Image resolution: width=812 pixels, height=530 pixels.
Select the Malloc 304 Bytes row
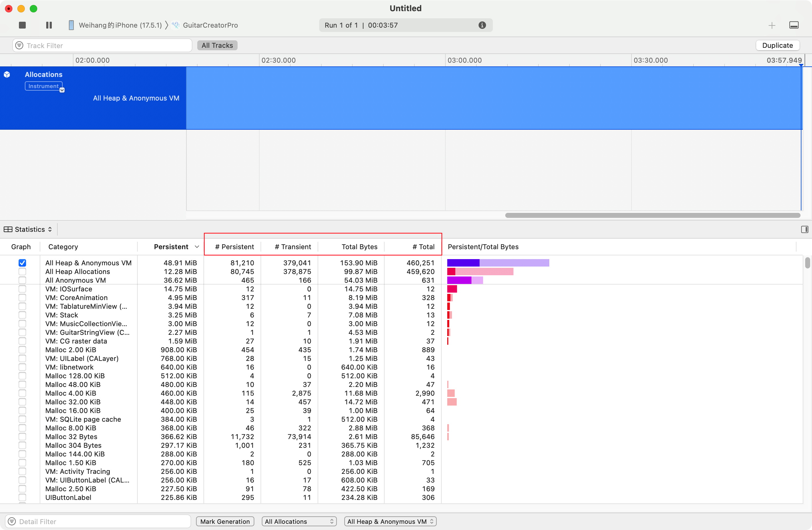pyautogui.click(x=401, y=445)
